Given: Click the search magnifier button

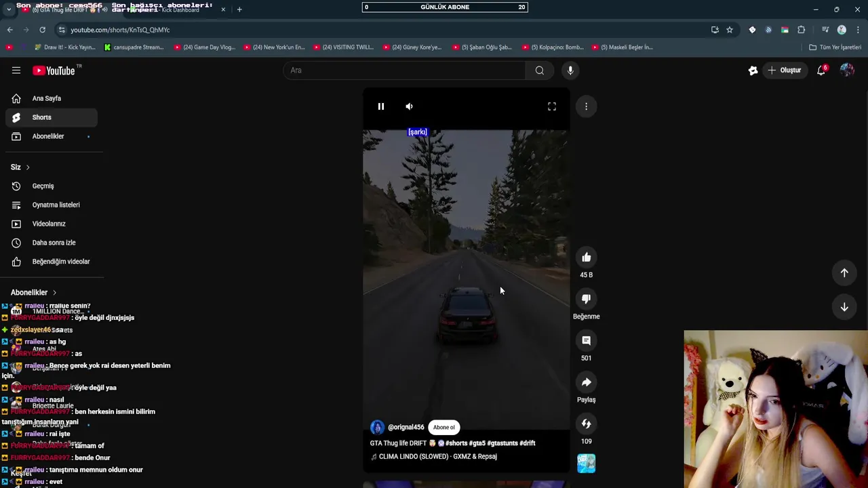Looking at the screenshot, I should tap(540, 70).
